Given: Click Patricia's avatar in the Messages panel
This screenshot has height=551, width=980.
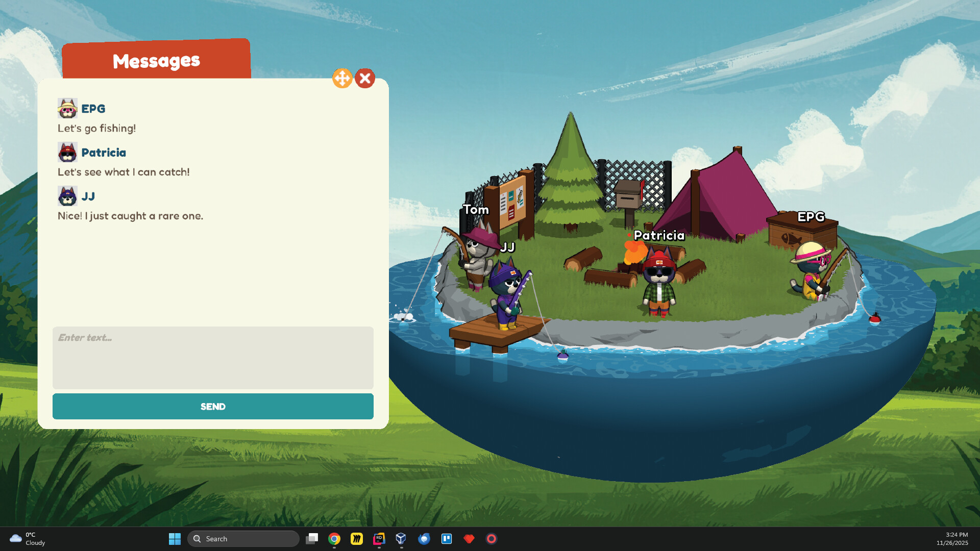Looking at the screenshot, I should coord(67,152).
